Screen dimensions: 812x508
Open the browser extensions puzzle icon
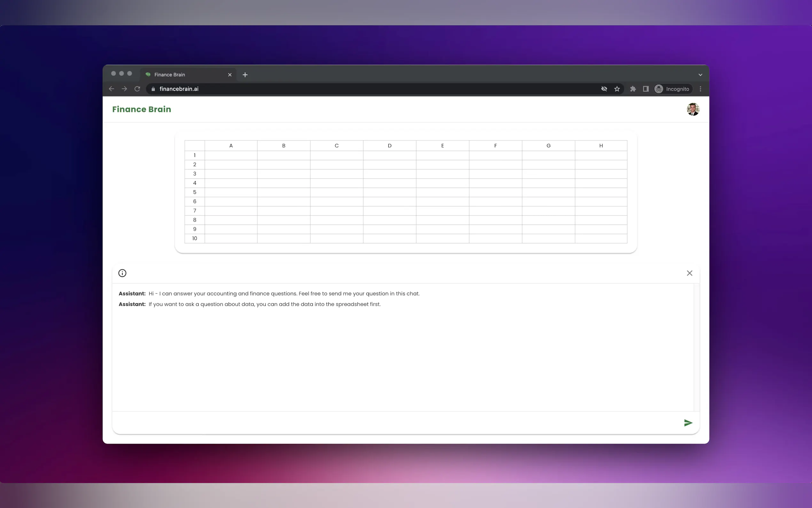[x=633, y=89]
